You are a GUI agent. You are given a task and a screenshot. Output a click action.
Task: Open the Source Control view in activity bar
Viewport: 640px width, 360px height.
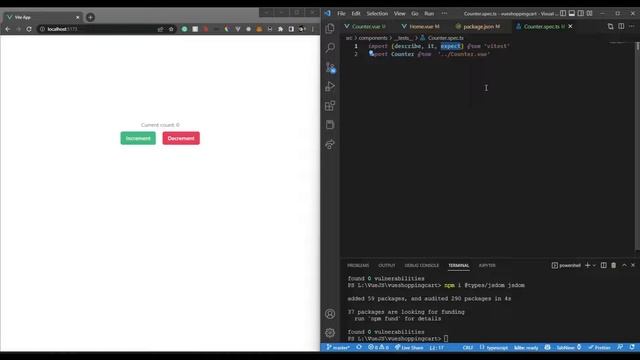330,67
